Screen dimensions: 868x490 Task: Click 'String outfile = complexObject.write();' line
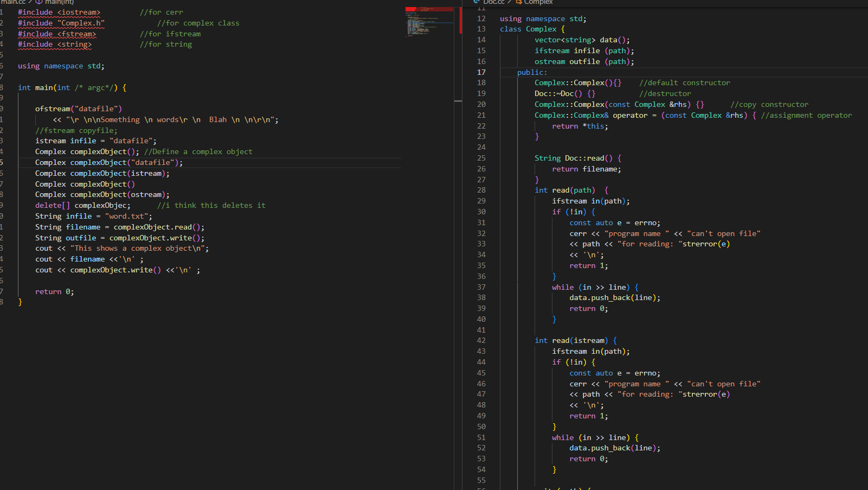point(120,238)
